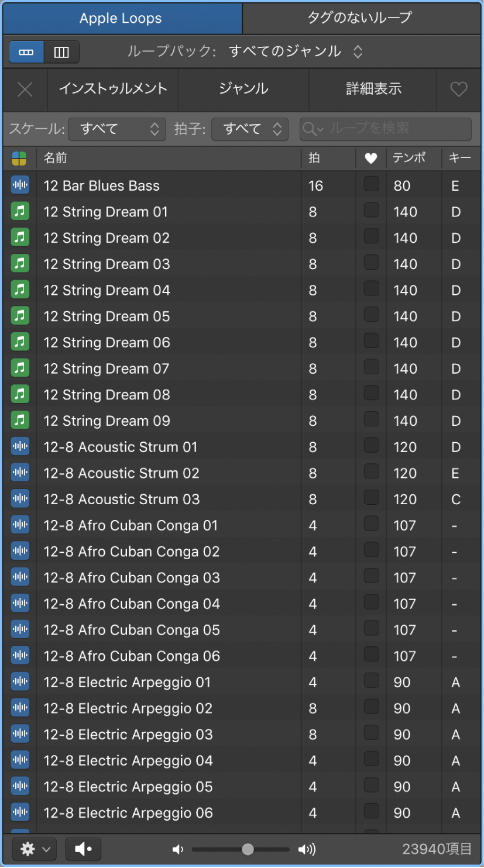The height and width of the screenshot is (868, 484).
Task: Mark 12 Bar Blues Bass as favorite
Action: [x=371, y=185]
